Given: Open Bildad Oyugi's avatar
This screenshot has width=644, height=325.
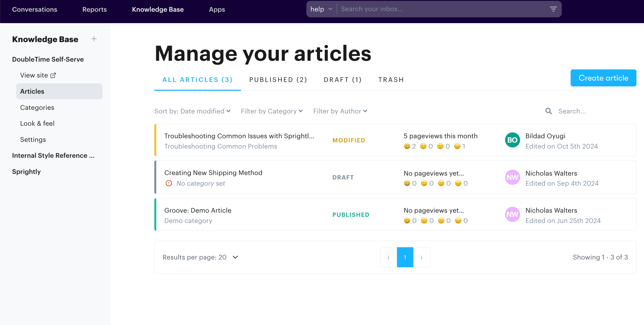Looking at the screenshot, I should pyautogui.click(x=512, y=140).
